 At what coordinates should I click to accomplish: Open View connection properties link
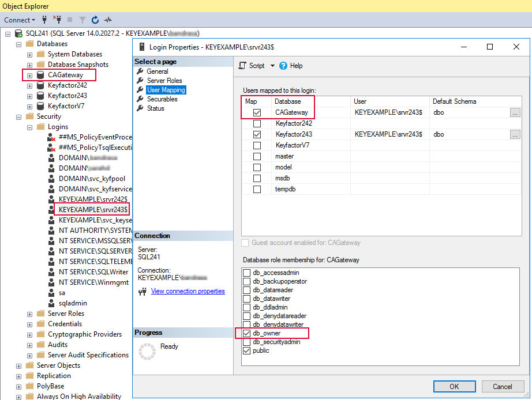coord(188,291)
